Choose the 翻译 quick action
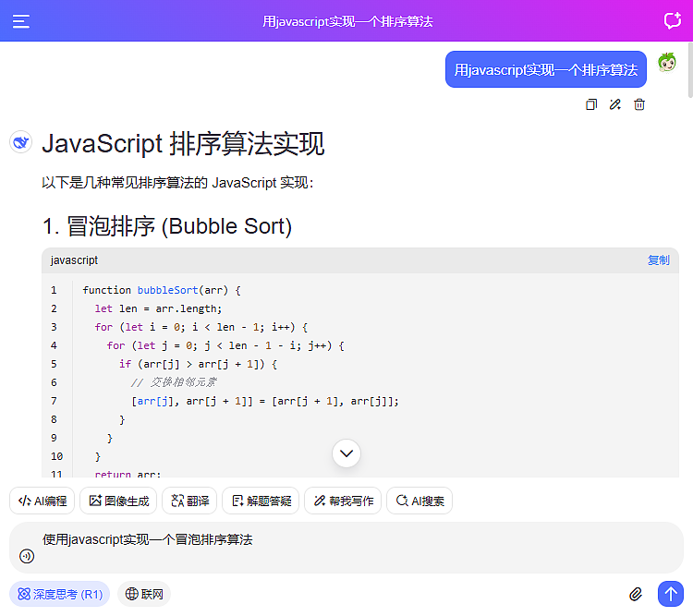 [189, 501]
